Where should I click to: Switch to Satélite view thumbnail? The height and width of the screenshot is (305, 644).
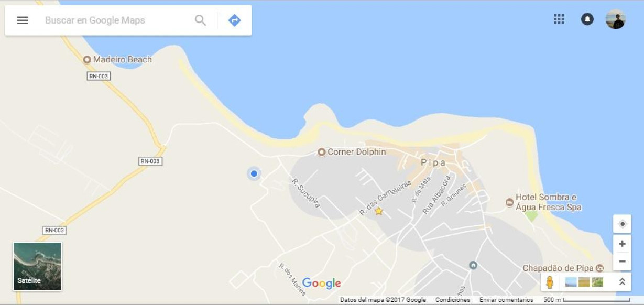[x=37, y=266]
